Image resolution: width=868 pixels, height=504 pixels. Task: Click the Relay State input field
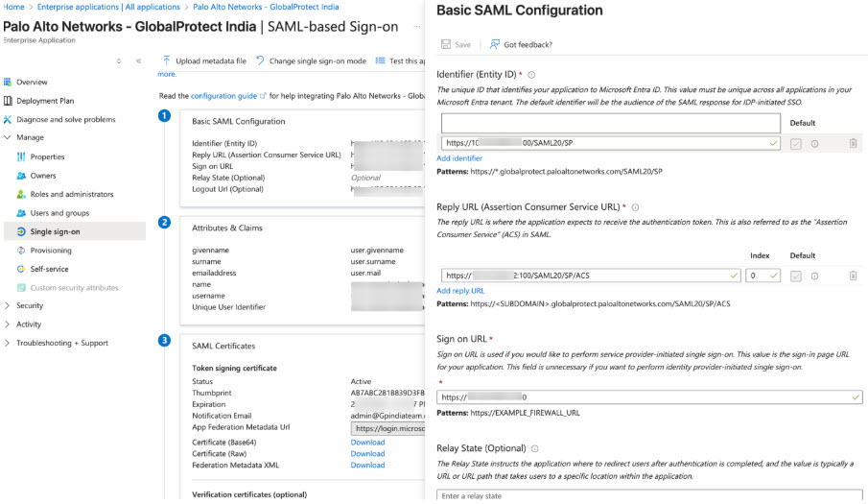coord(648,495)
